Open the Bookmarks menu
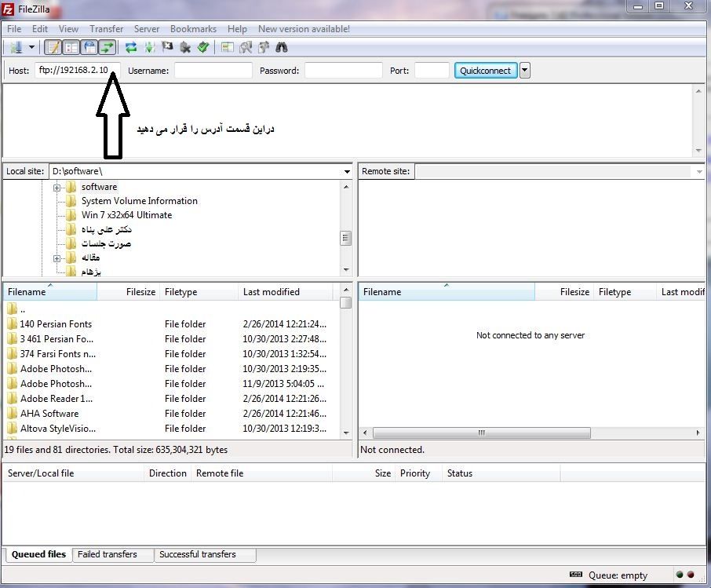This screenshot has width=711, height=588. click(x=193, y=29)
